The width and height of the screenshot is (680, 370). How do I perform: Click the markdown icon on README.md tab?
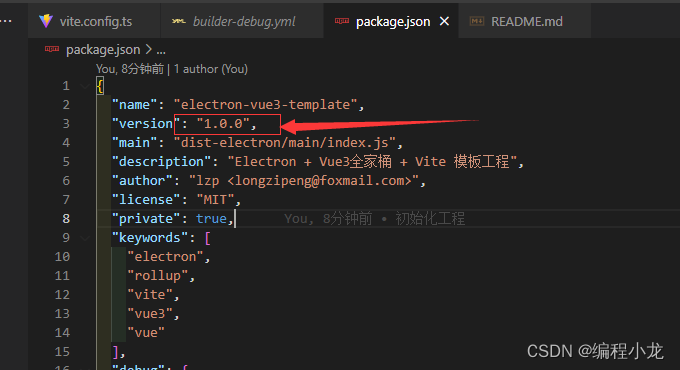pos(477,21)
